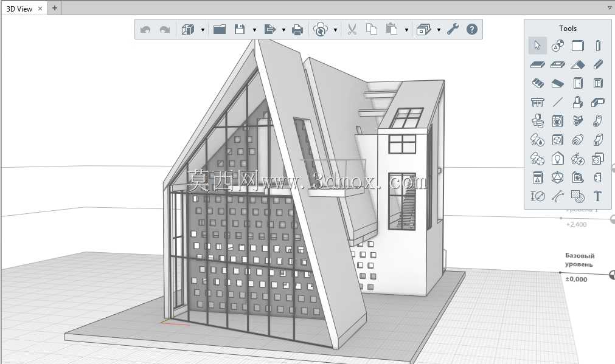Screen dimensions: 615x364
Task: Open a project with the folder icon
Action: click(219, 29)
